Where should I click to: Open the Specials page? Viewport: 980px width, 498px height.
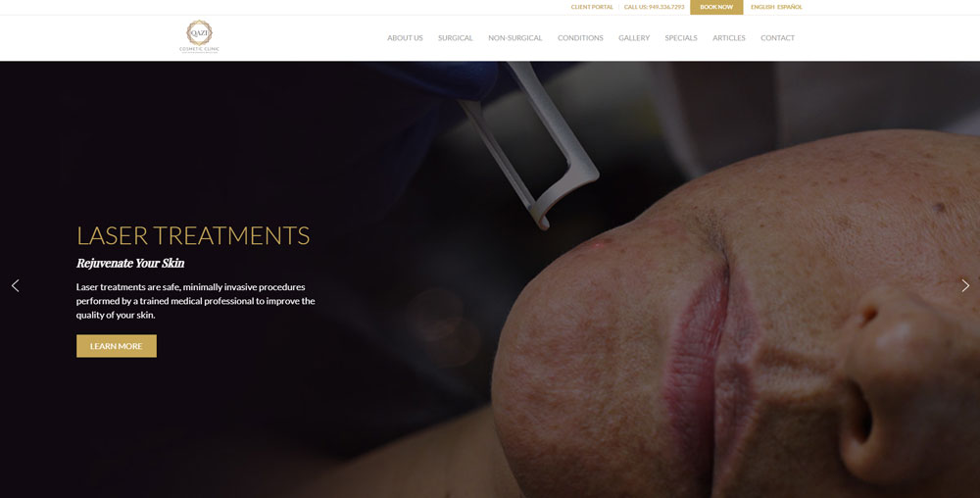681,38
